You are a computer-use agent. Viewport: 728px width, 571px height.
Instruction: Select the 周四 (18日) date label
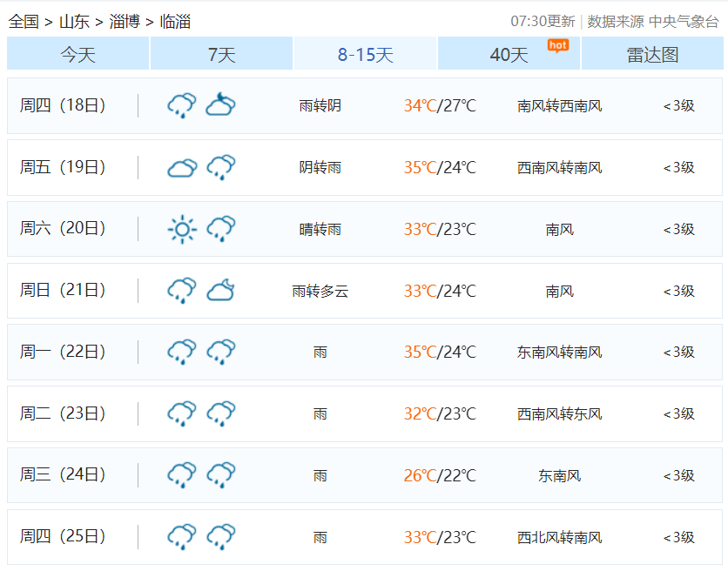(x=63, y=105)
